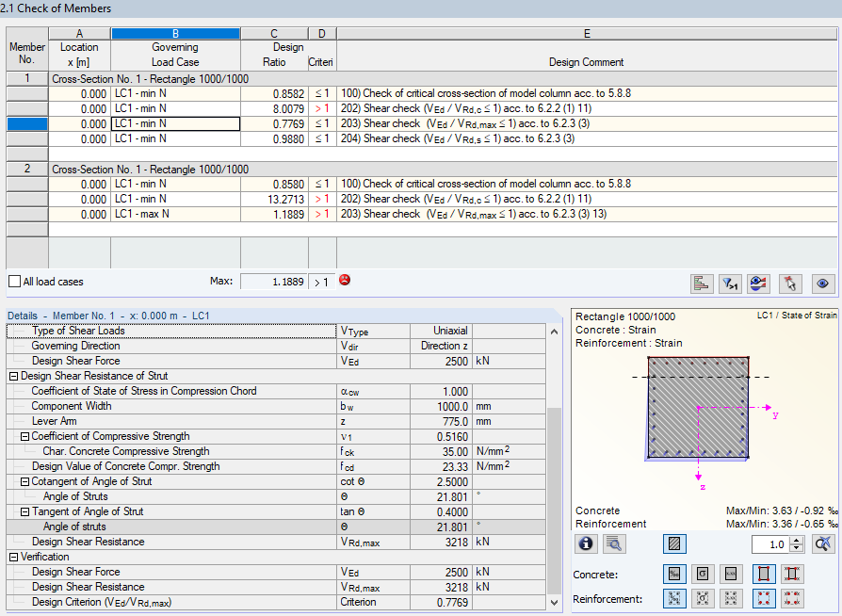Show reinforcement values display third icon
This screenshot has width=842, height=616.
730,598
